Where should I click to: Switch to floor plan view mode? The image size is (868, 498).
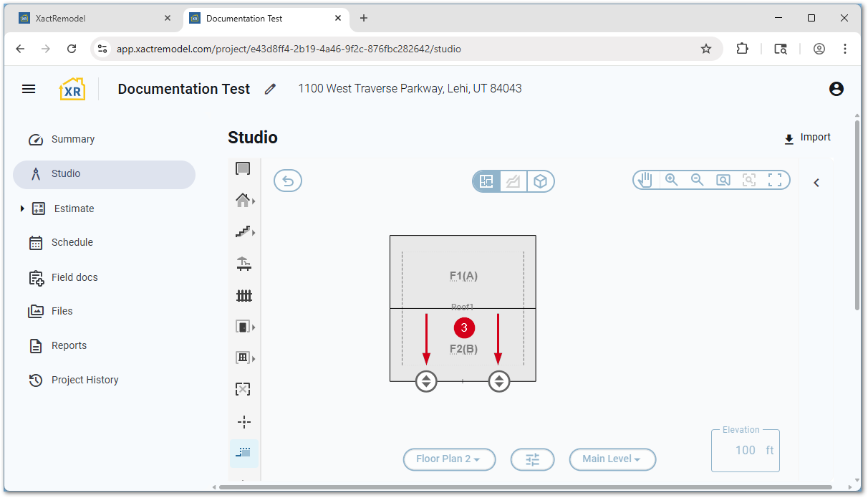[487, 181]
